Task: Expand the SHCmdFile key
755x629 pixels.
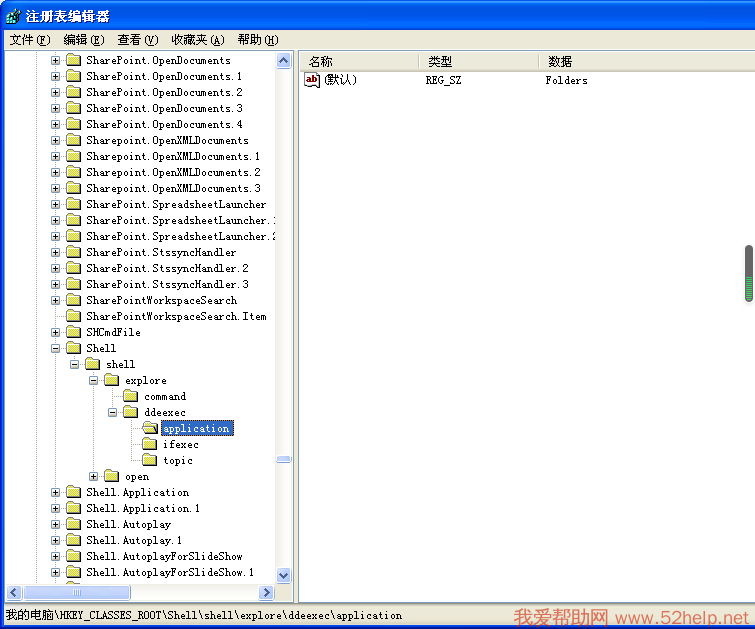Action: pyautogui.click(x=56, y=332)
